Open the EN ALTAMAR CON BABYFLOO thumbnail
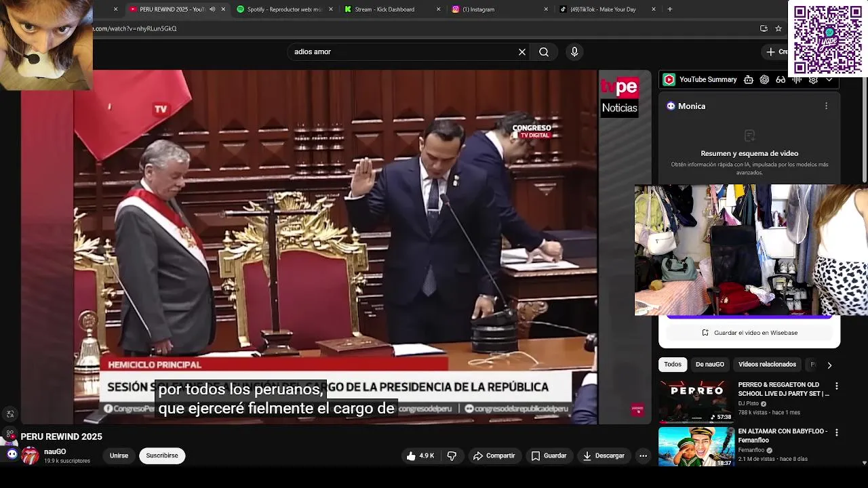 pos(696,446)
